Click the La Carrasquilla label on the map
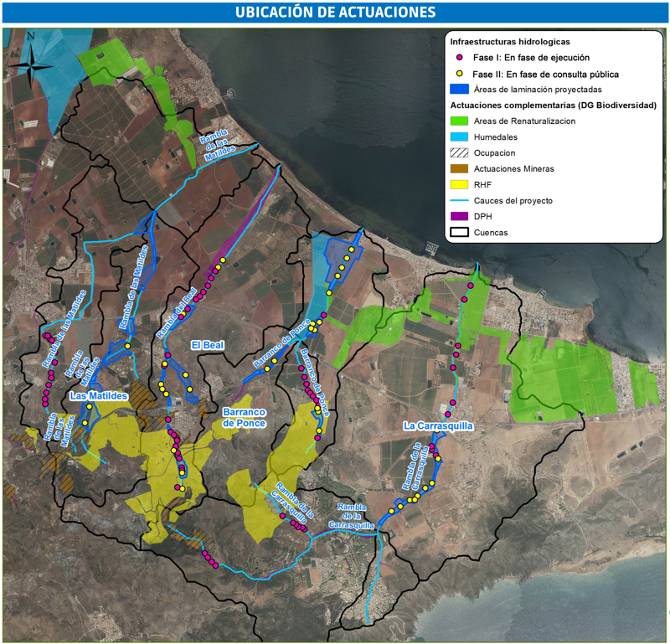The width and height of the screenshot is (670, 644). (438, 425)
